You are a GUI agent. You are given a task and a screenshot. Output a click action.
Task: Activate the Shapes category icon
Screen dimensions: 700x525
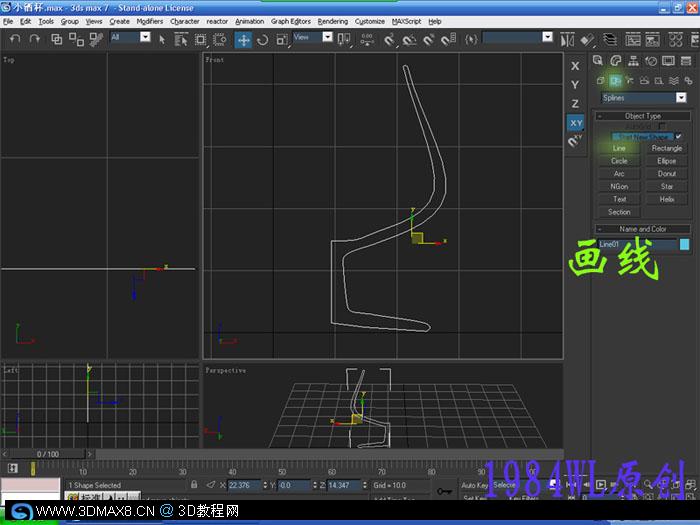[x=615, y=80]
